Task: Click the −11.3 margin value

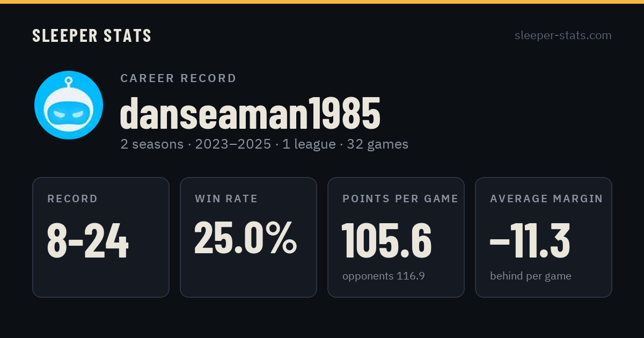Action: coord(530,240)
